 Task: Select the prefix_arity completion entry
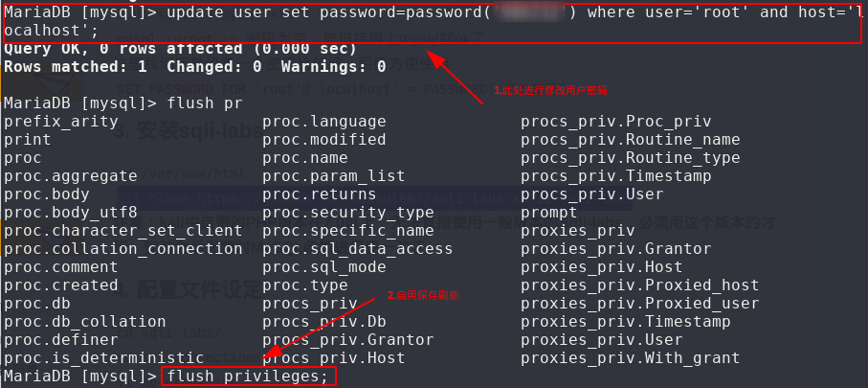click(60, 122)
